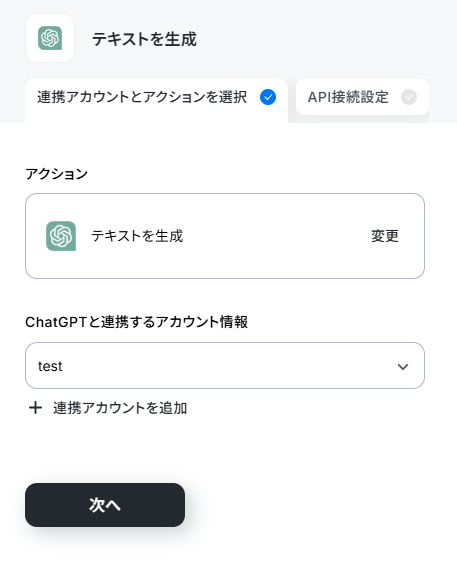This screenshot has height=565, width=457.
Task: Click the テキストを生成 label inside the action card
Action: [137, 236]
